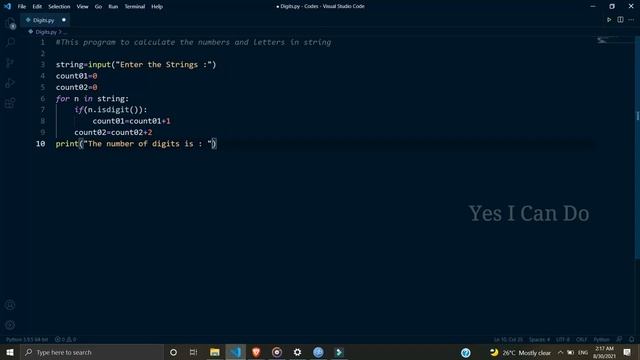Image resolution: width=640 pixels, height=360 pixels.
Task: Click the count02=0 line
Action: [76, 87]
